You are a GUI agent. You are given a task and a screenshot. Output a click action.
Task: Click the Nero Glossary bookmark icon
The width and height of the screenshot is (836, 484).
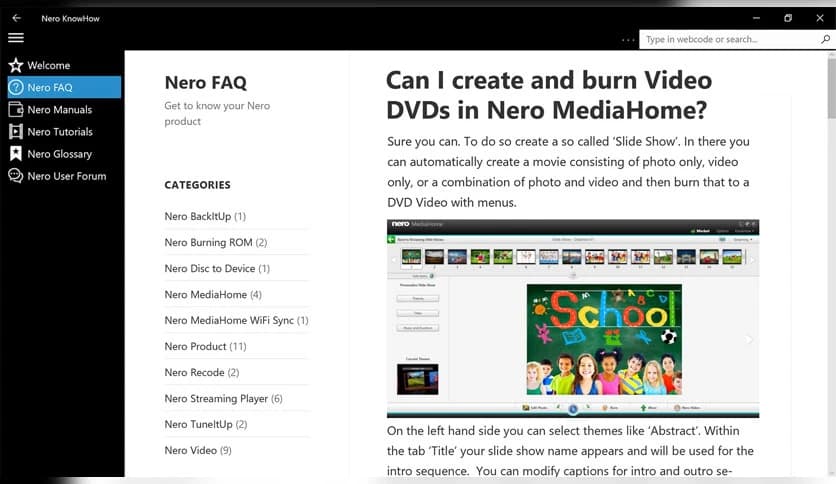(x=15, y=153)
